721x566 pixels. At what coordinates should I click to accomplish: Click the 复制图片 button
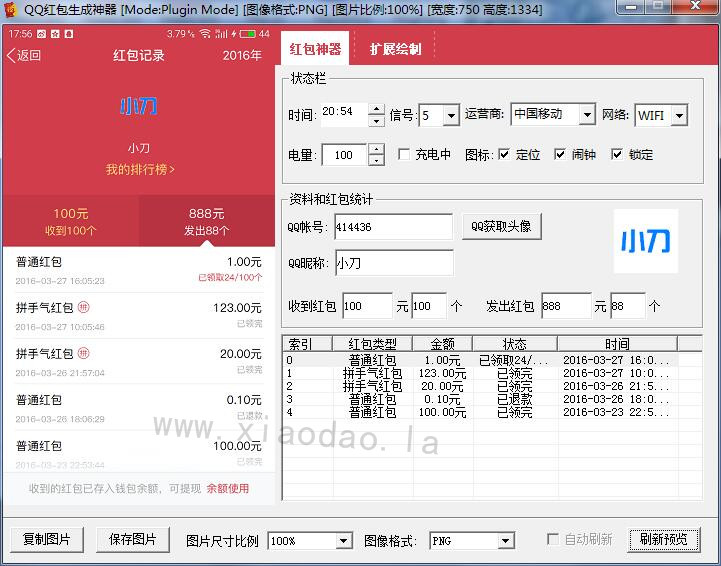[46, 539]
